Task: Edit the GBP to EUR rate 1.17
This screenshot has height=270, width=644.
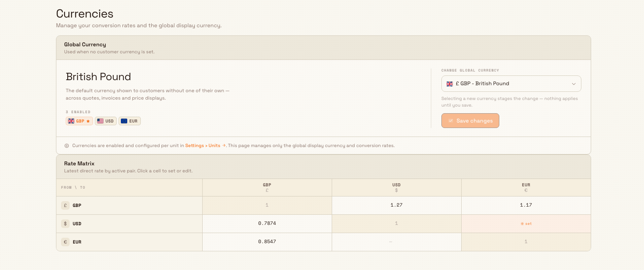Action: 526,205
